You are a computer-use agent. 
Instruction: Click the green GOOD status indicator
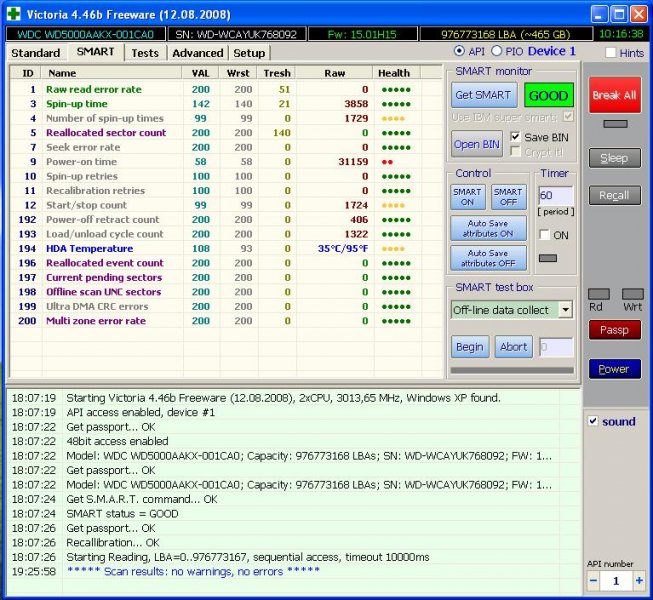548,96
